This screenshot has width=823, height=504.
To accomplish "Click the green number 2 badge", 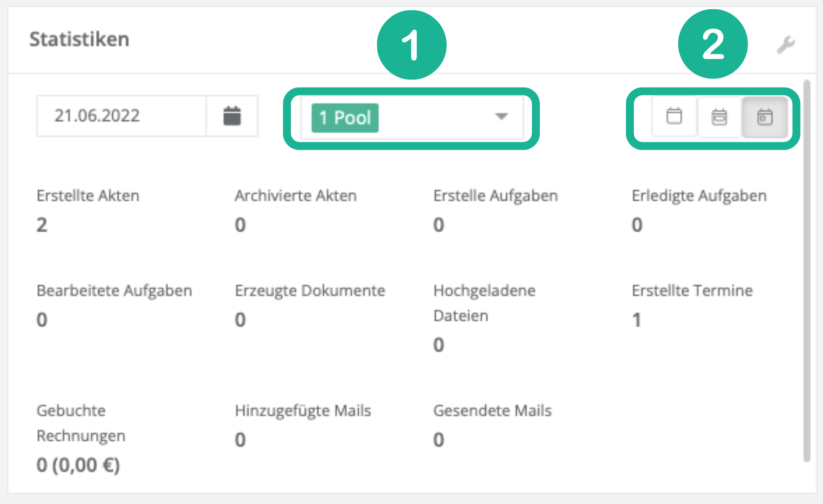I will point(713,44).
